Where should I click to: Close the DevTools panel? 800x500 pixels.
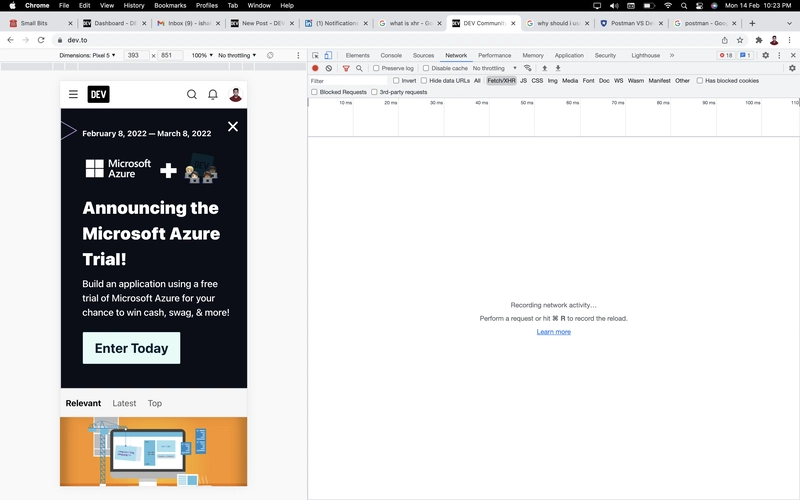point(793,55)
